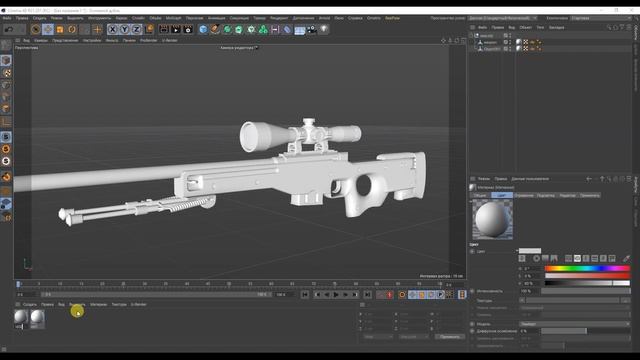Open the Octane menu
Viewport: 640px width, 360px height.
coord(373,18)
